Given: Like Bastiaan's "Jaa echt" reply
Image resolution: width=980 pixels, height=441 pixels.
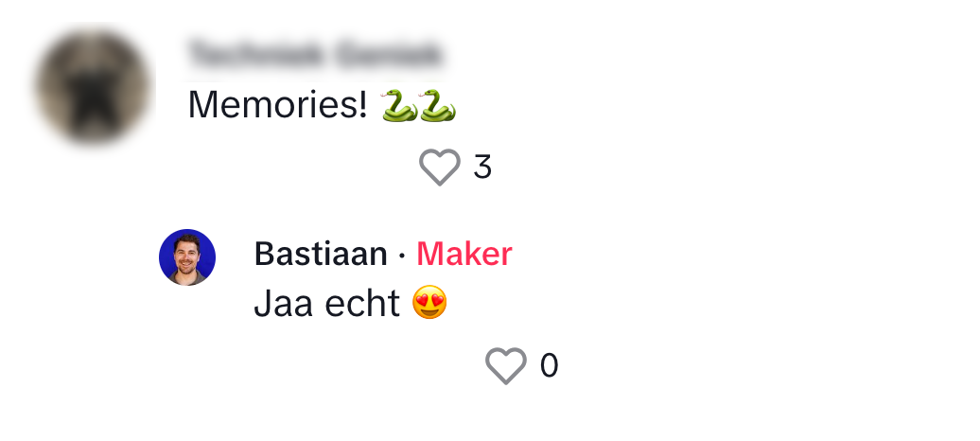Looking at the screenshot, I should 506,365.
